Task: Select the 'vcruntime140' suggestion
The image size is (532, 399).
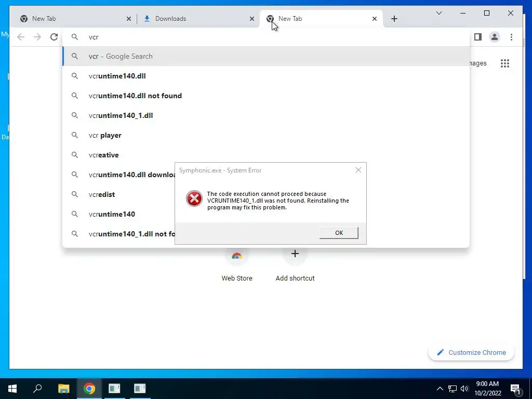Action: click(119, 214)
